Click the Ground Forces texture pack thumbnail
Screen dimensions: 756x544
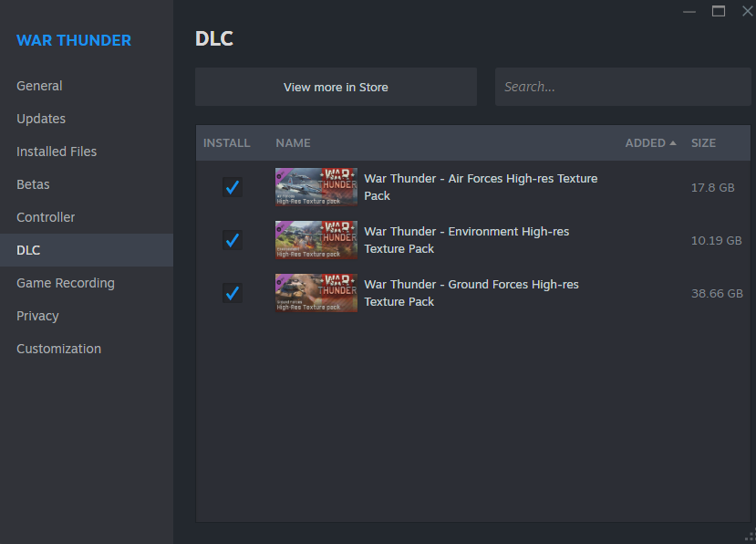click(x=316, y=293)
